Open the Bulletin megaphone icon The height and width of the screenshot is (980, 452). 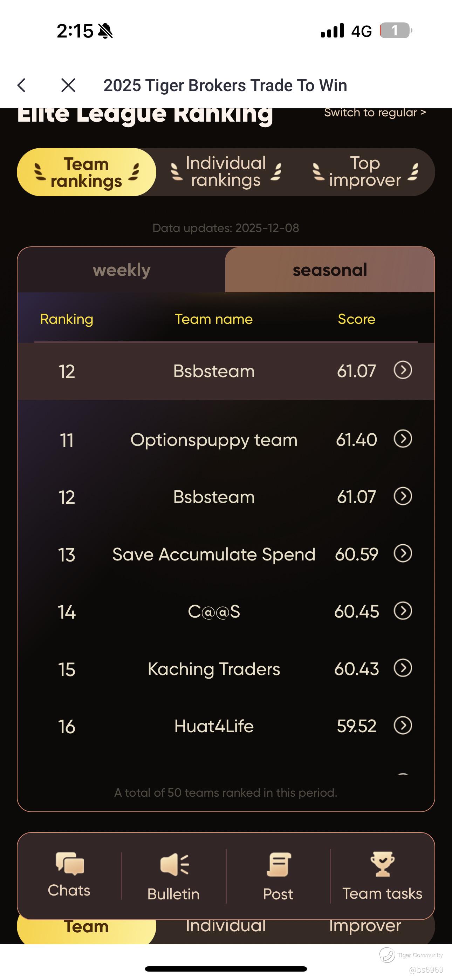click(x=174, y=864)
